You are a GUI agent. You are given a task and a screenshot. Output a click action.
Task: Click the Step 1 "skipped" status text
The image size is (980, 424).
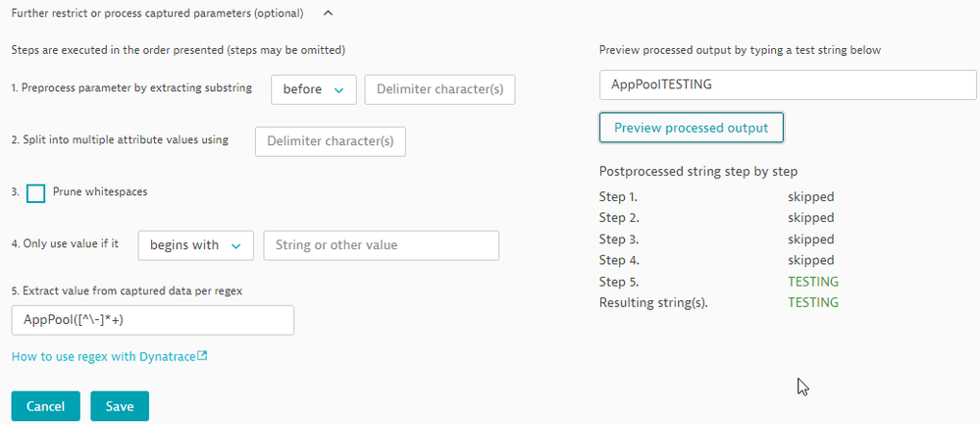click(x=810, y=197)
